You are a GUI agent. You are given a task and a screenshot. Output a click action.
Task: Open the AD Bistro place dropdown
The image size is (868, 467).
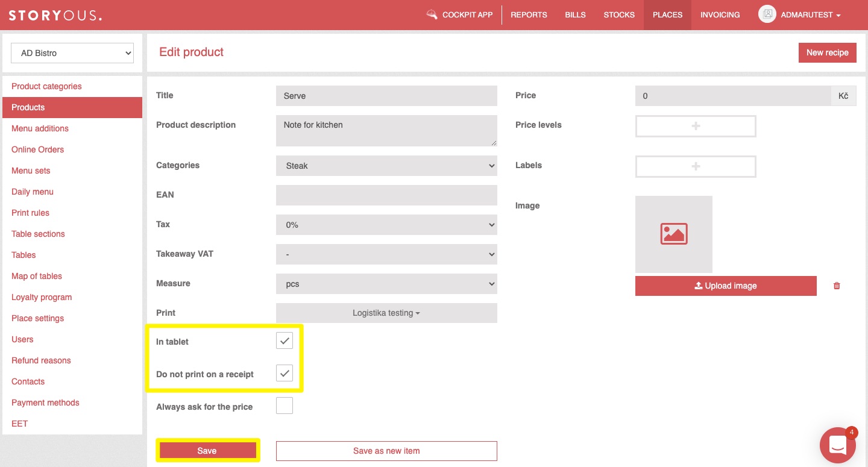(72, 53)
